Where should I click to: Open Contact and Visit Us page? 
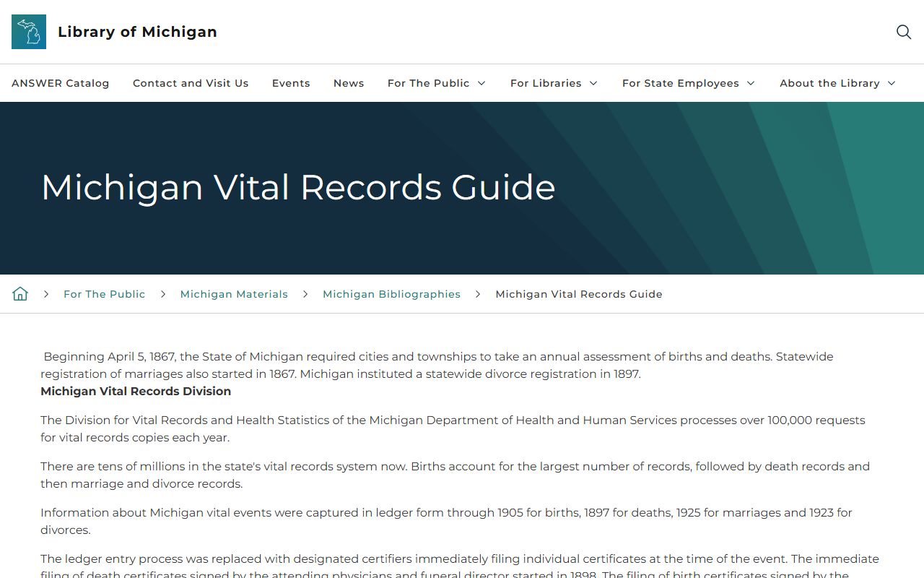click(x=191, y=83)
